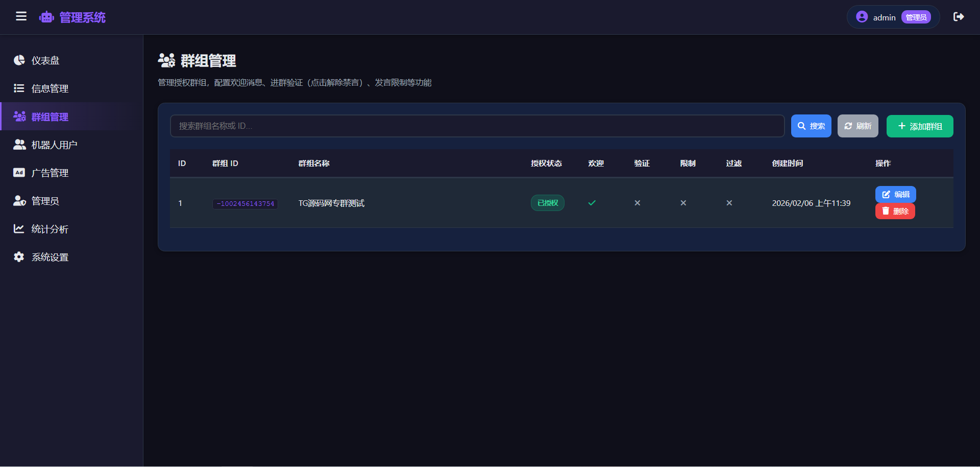Delete the TG源码网专群测试 group
980x467 pixels.
895,211
